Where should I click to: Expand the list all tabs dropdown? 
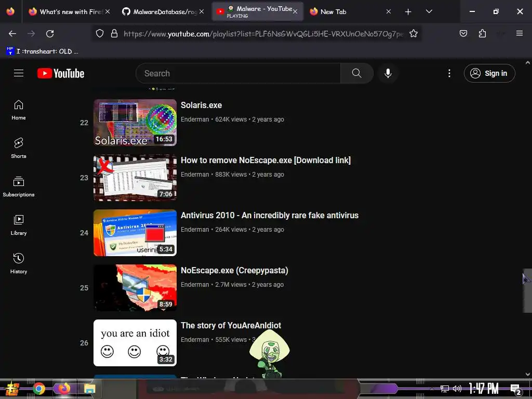point(429,11)
